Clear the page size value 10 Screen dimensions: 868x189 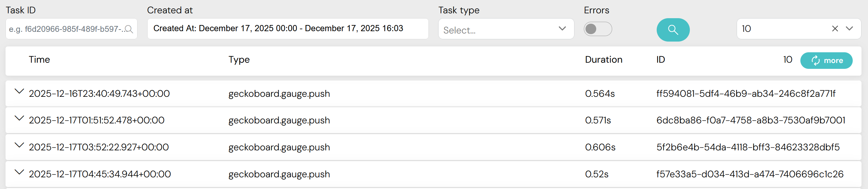point(835,29)
